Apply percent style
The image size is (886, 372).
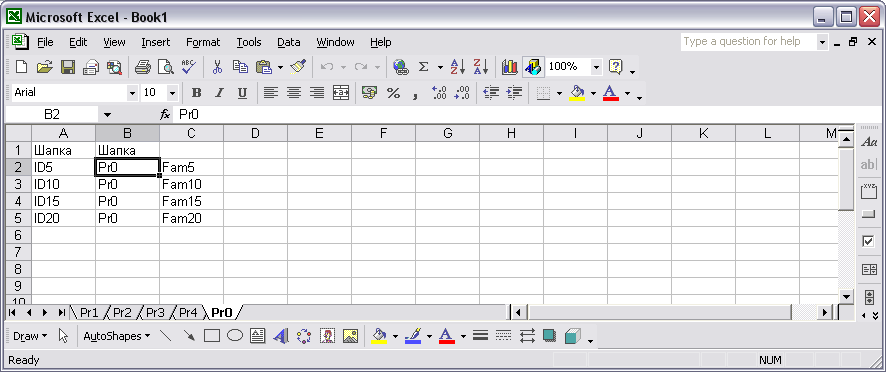point(393,93)
